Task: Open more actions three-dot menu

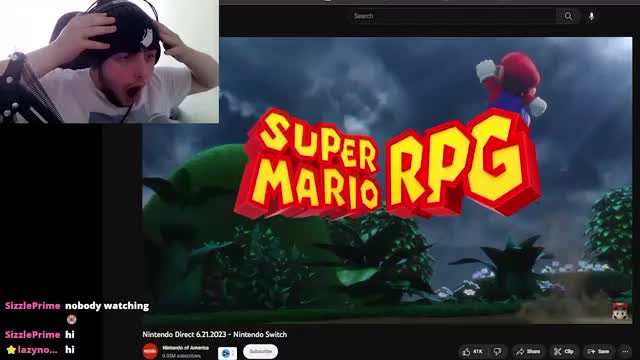Action: pyautogui.click(x=625, y=351)
